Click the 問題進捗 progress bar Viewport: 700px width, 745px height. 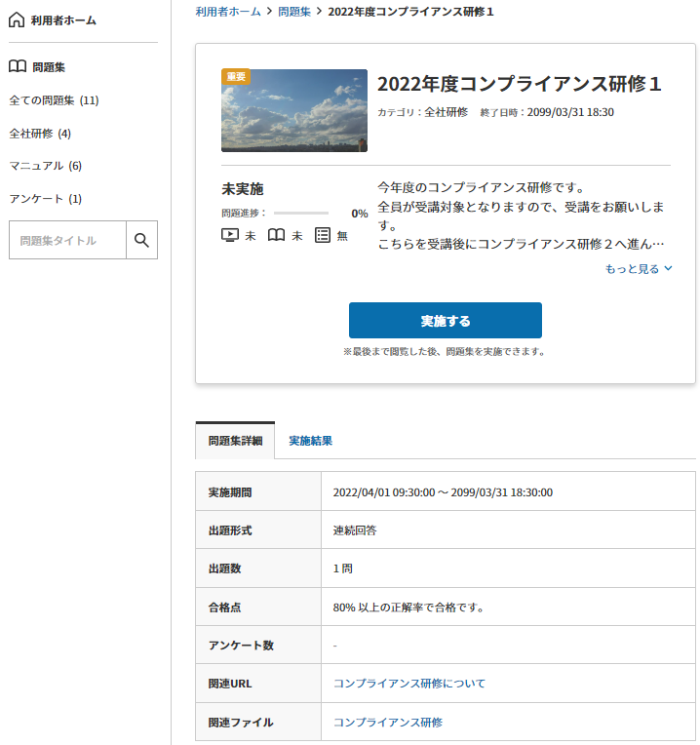[301, 214]
